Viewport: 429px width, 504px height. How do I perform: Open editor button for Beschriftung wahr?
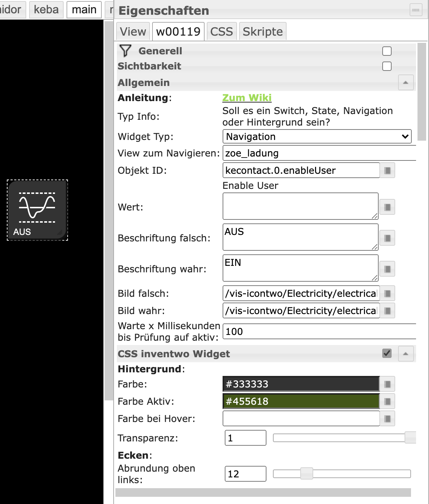click(x=387, y=269)
